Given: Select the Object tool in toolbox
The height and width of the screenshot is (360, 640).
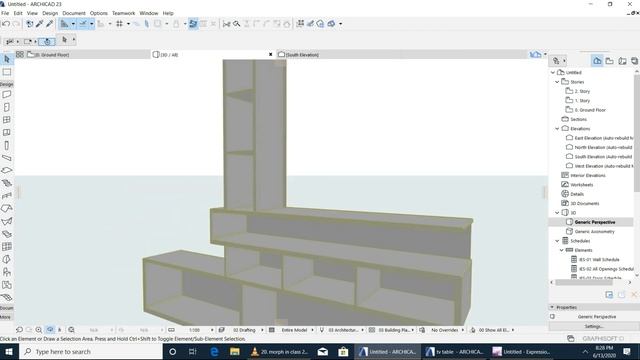Looking at the screenshot, I should tap(7, 272).
